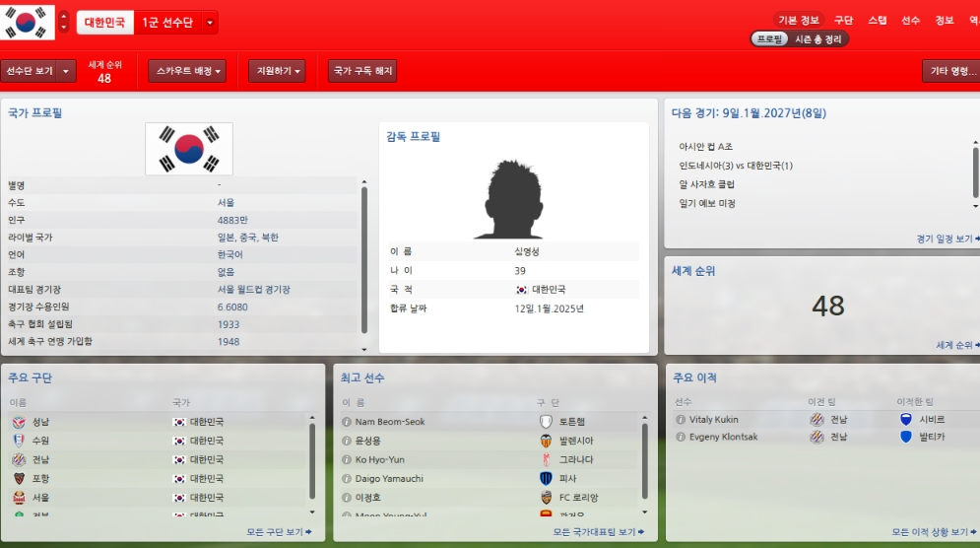
Task: Click the South Korea flag icon in header
Action: [x=28, y=22]
